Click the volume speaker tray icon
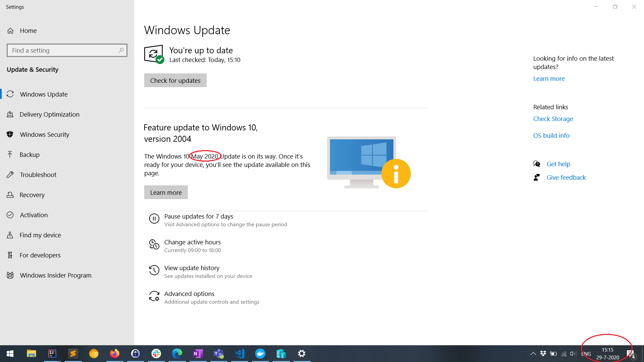 click(573, 354)
